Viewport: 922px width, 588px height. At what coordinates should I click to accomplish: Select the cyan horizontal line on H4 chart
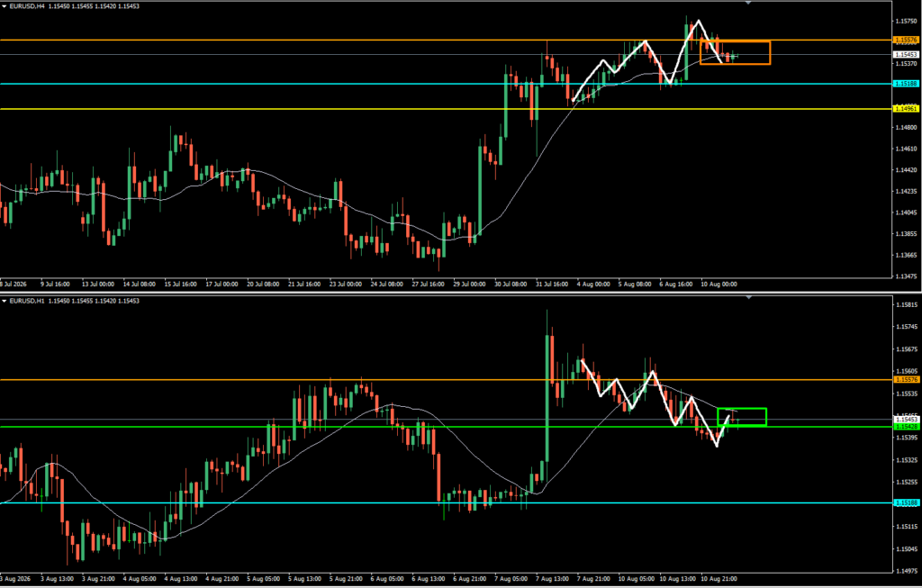[x=446, y=84]
